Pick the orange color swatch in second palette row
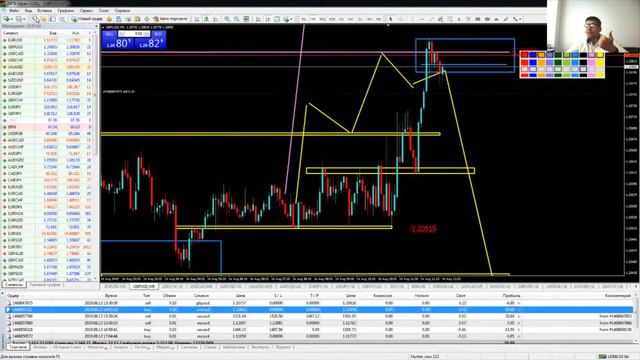The height and width of the screenshot is (360, 640). [541, 62]
